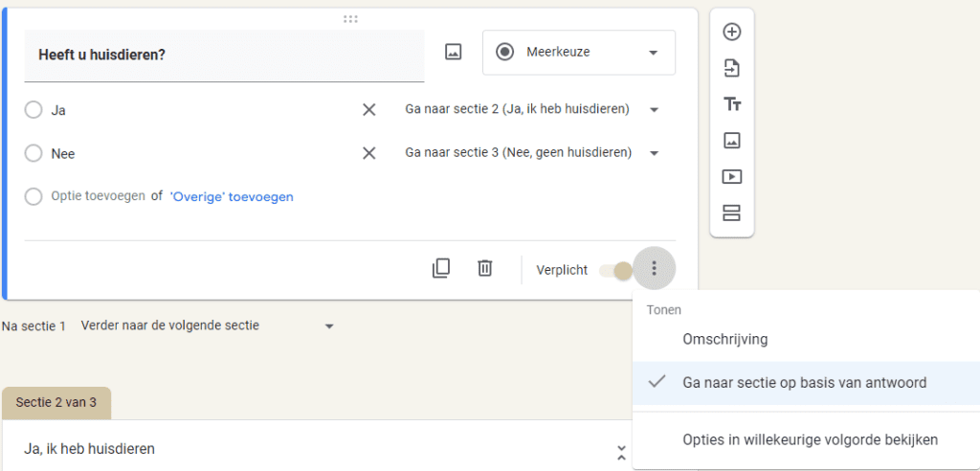
Task: Select the 'Nee' radio button
Action: click(33, 153)
